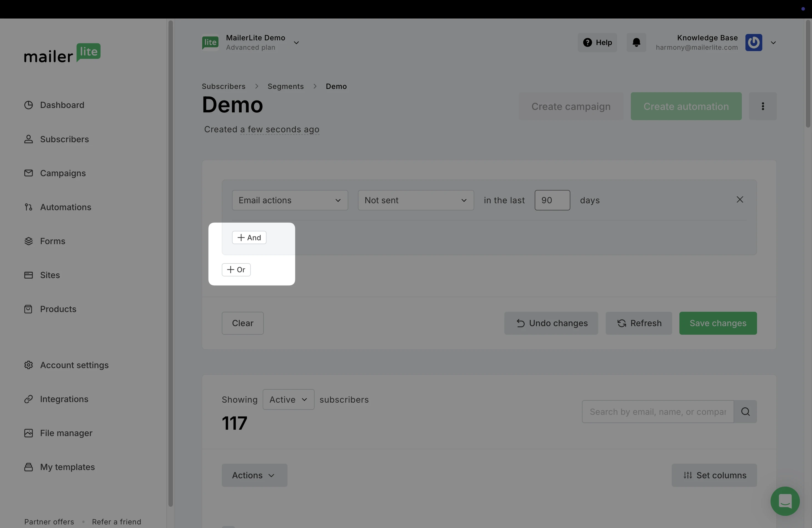
Task: Expand the Email actions dropdown
Action: 290,200
